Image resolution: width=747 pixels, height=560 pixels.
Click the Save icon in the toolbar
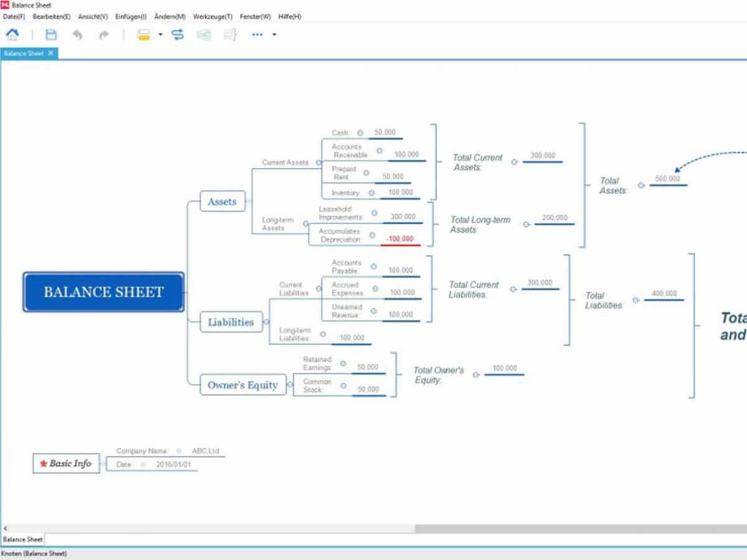51,35
